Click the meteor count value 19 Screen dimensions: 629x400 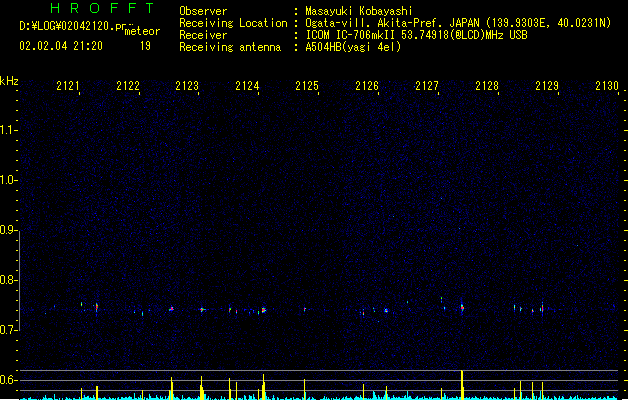click(145, 46)
